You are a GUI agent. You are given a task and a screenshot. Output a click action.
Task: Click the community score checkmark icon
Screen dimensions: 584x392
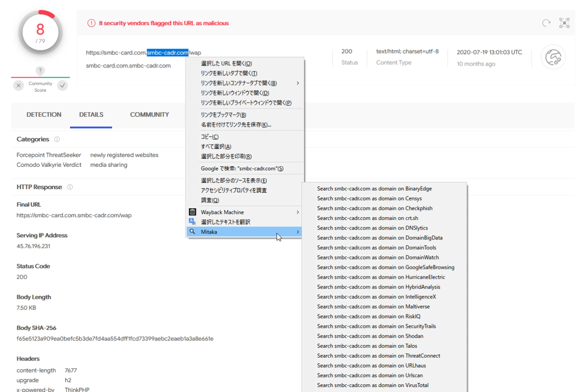[x=62, y=86]
